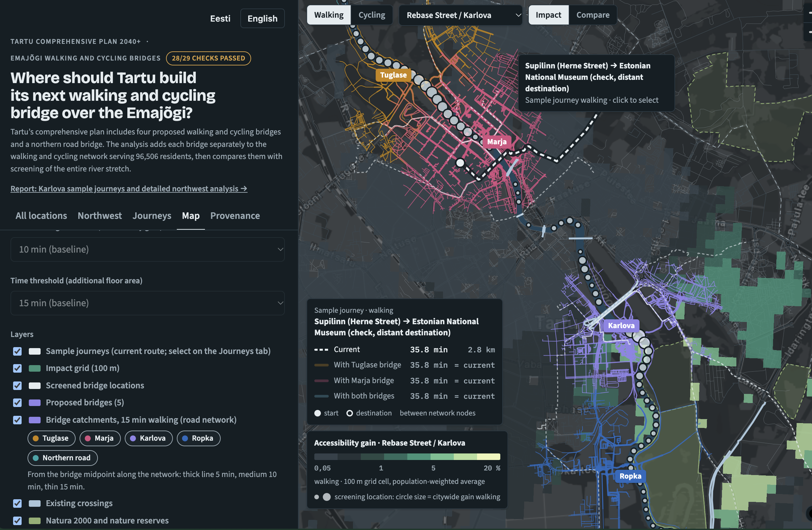Image resolution: width=812 pixels, height=530 pixels.
Task: Switch map view to Compare
Action: pyautogui.click(x=593, y=15)
